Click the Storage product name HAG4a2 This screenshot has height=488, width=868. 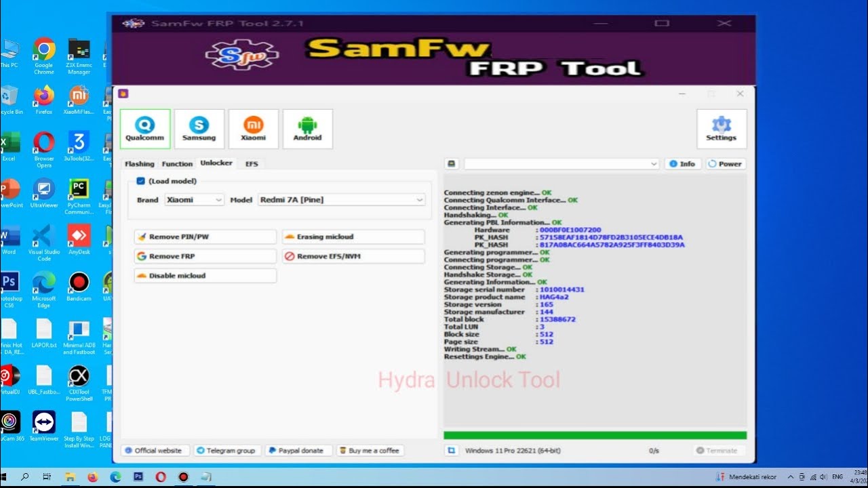tap(554, 297)
